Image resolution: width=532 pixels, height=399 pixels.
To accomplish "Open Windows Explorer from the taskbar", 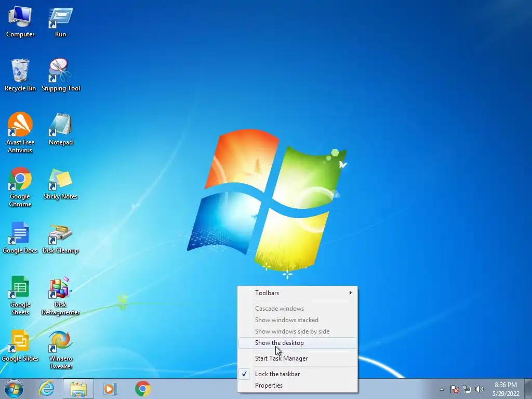I will click(x=78, y=389).
